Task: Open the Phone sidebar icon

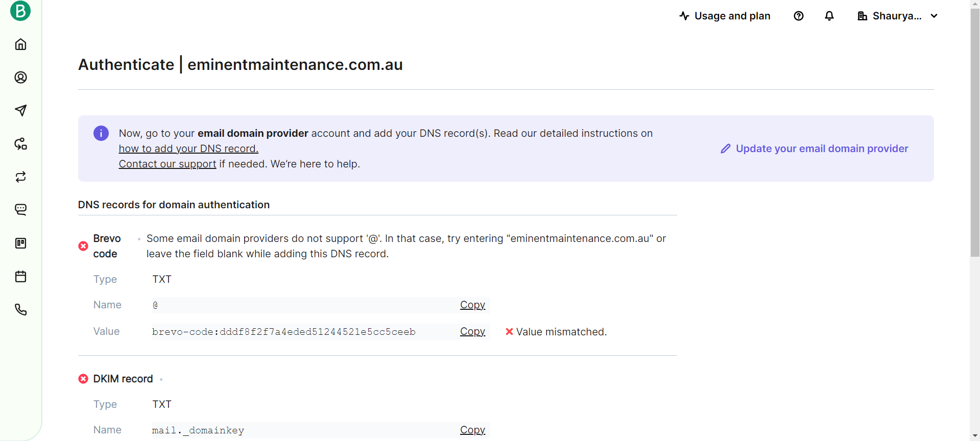Action: (20, 310)
